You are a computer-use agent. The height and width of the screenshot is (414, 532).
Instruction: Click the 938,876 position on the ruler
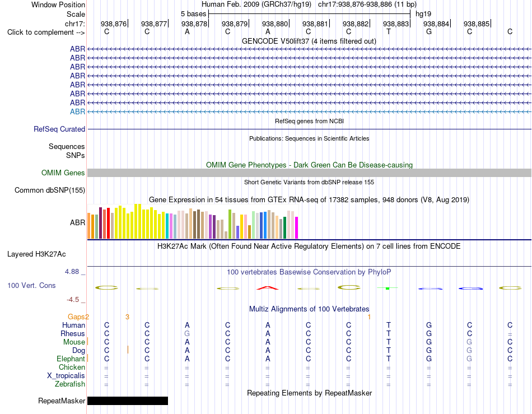[113, 24]
